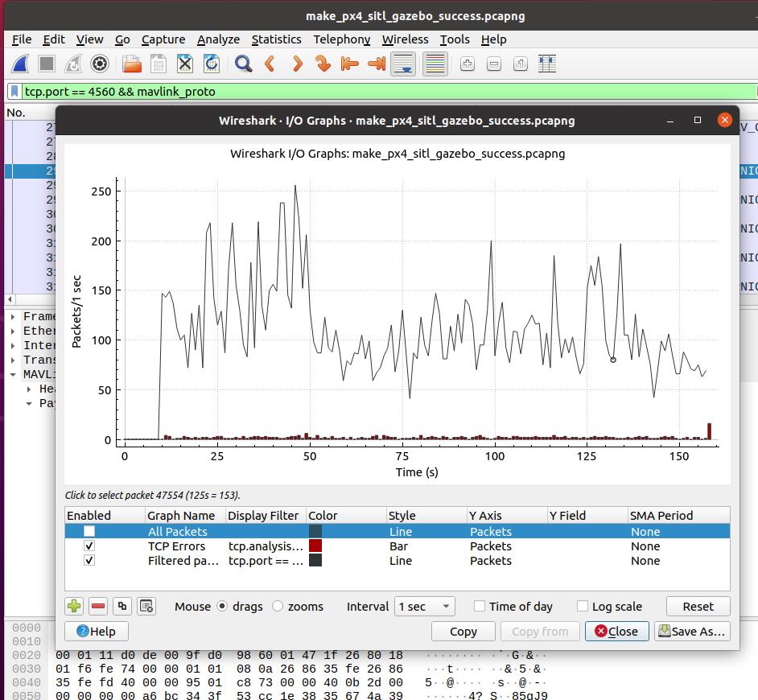Go to previous packet arrow
The image size is (758, 700).
point(270,64)
